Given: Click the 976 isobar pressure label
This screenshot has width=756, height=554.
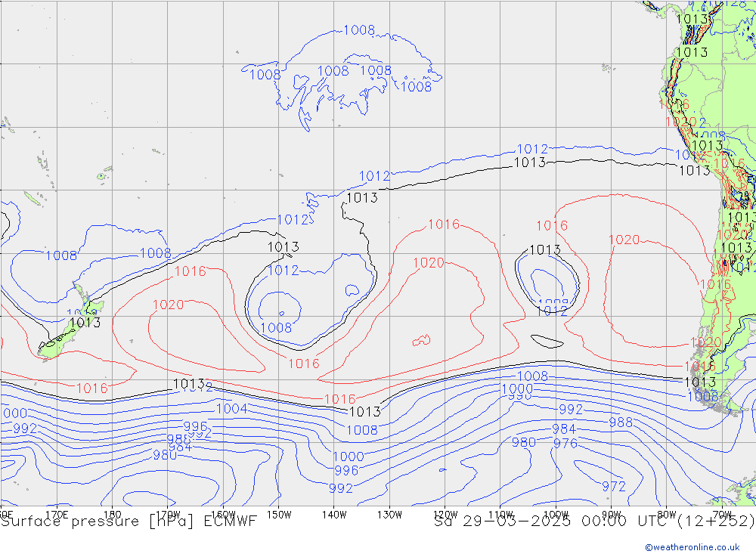Looking at the screenshot, I should pos(565,443).
